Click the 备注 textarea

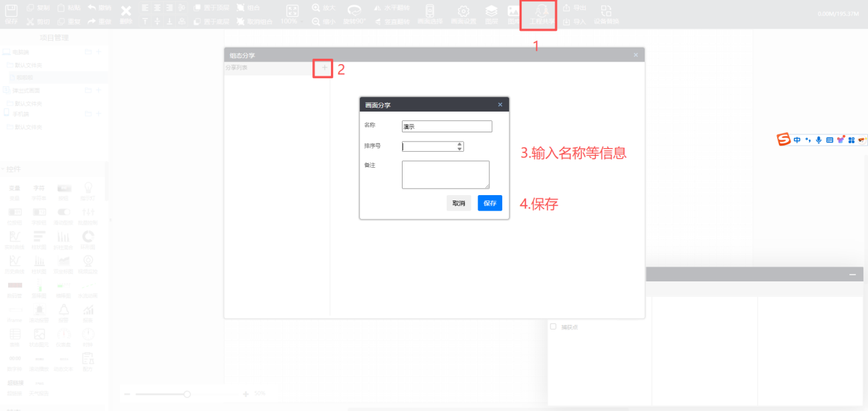pyautogui.click(x=445, y=174)
